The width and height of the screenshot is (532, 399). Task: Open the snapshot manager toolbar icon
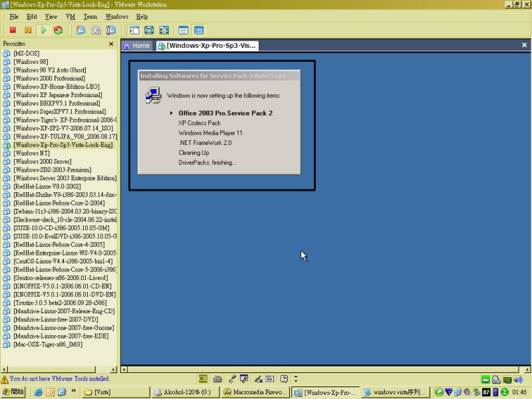tap(111, 30)
